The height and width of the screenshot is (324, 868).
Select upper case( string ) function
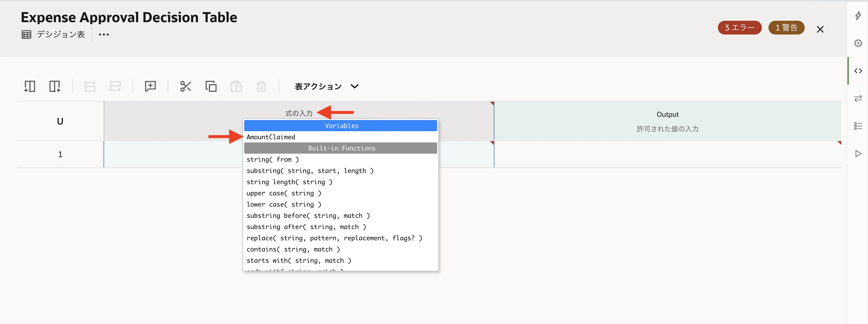point(341,193)
